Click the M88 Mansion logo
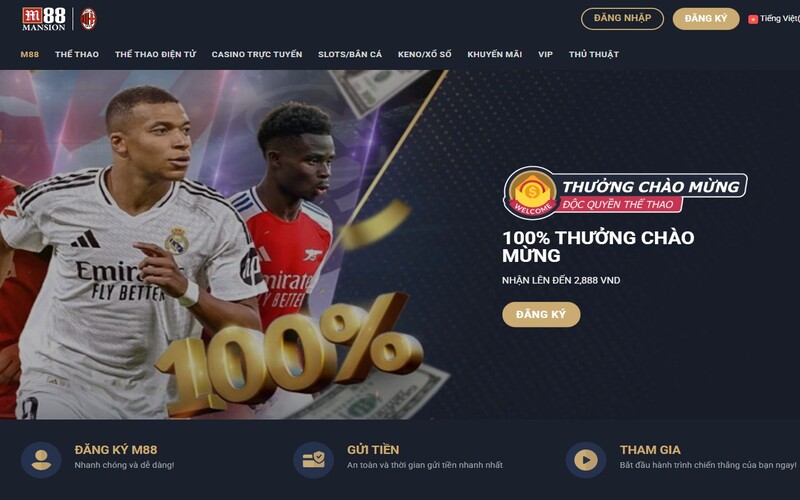 (44, 19)
